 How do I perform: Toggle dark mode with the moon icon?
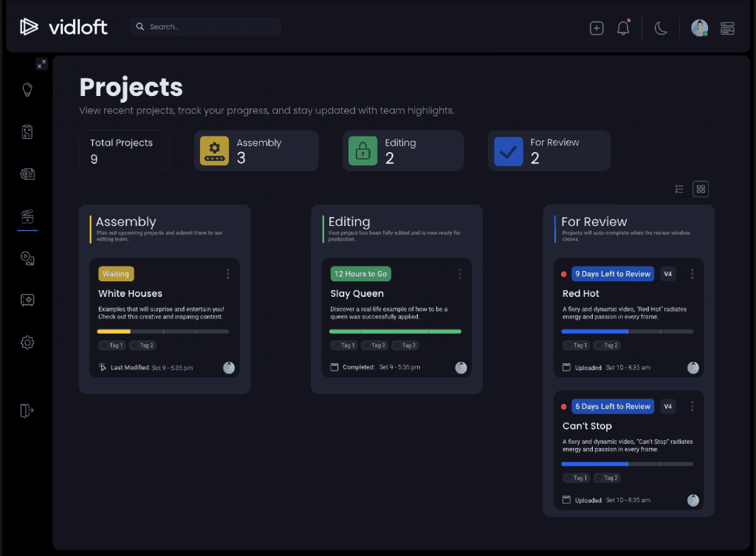(x=660, y=27)
